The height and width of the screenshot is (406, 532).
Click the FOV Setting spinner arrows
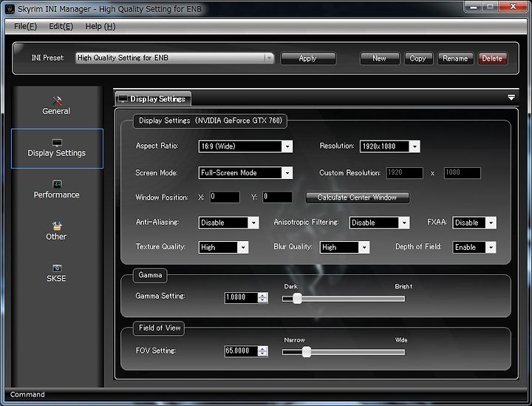(262, 351)
